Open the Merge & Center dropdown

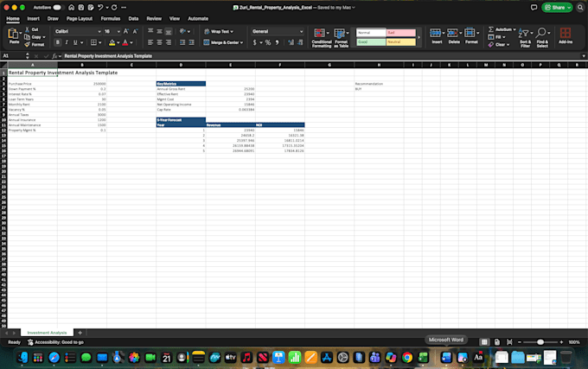pyautogui.click(x=241, y=42)
